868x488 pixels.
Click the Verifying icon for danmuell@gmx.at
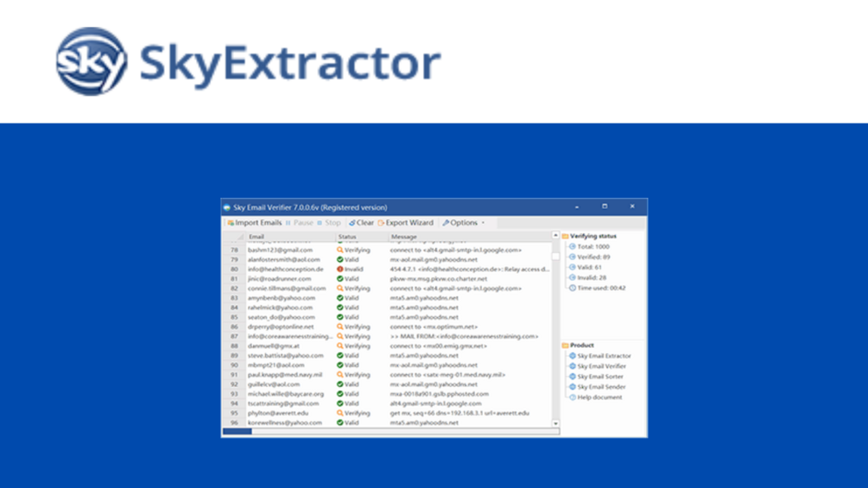[340, 345]
